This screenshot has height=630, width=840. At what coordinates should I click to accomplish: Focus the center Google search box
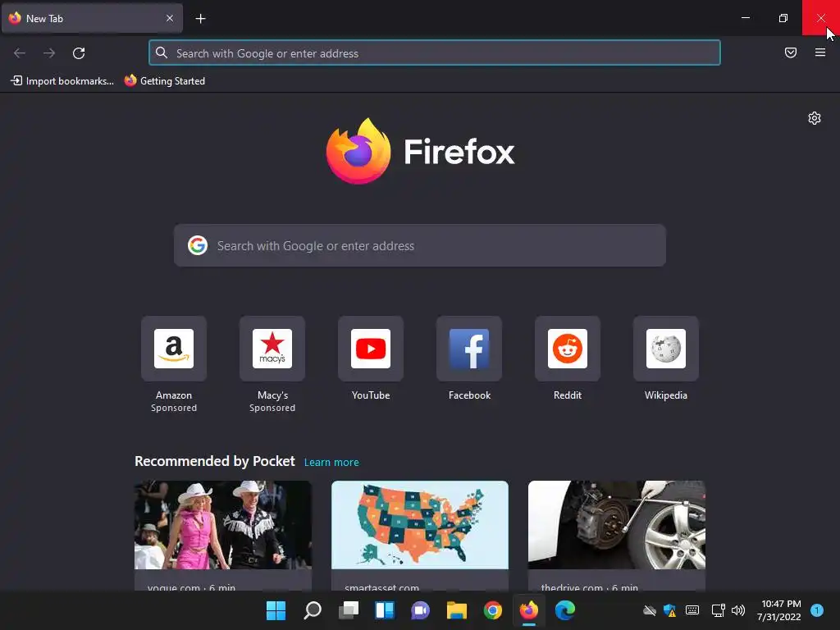(x=420, y=245)
